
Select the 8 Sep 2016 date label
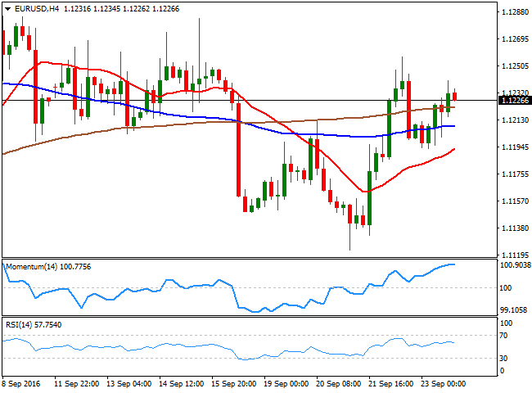pyautogui.click(x=21, y=384)
